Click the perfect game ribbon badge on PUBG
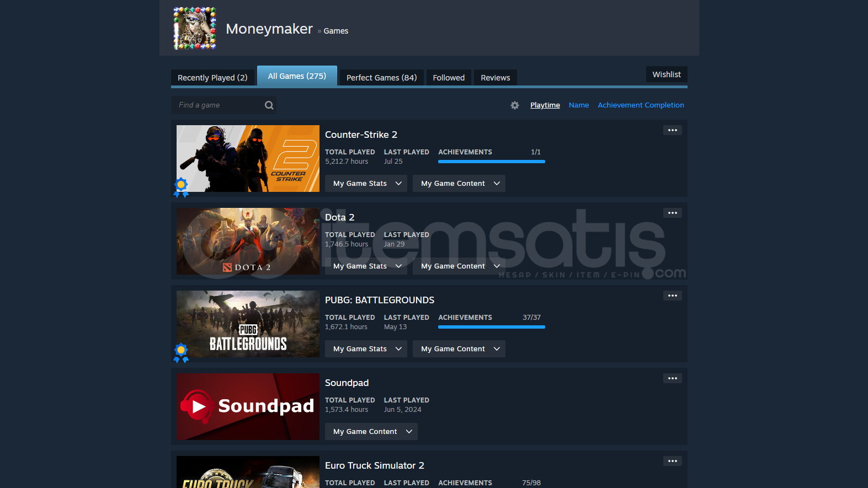 (x=181, y=353)
